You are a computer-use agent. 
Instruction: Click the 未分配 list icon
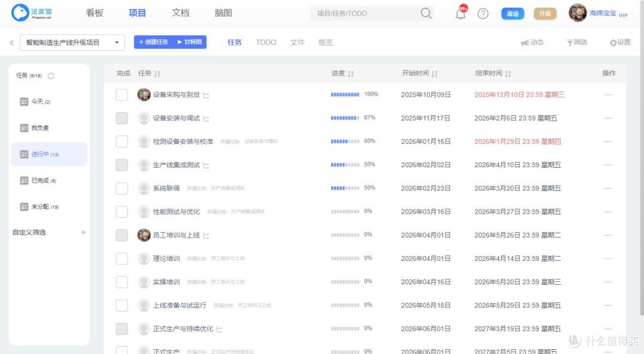point(24,207)
